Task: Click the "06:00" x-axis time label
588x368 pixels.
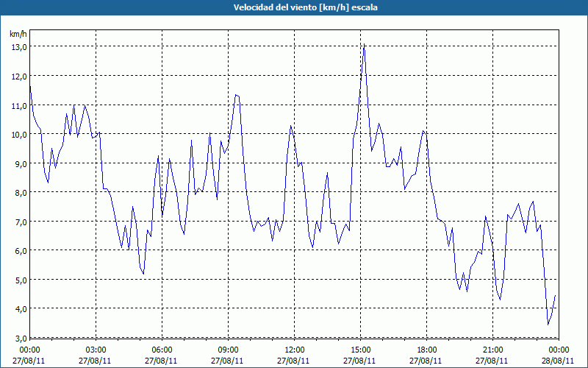Action: 161,350
